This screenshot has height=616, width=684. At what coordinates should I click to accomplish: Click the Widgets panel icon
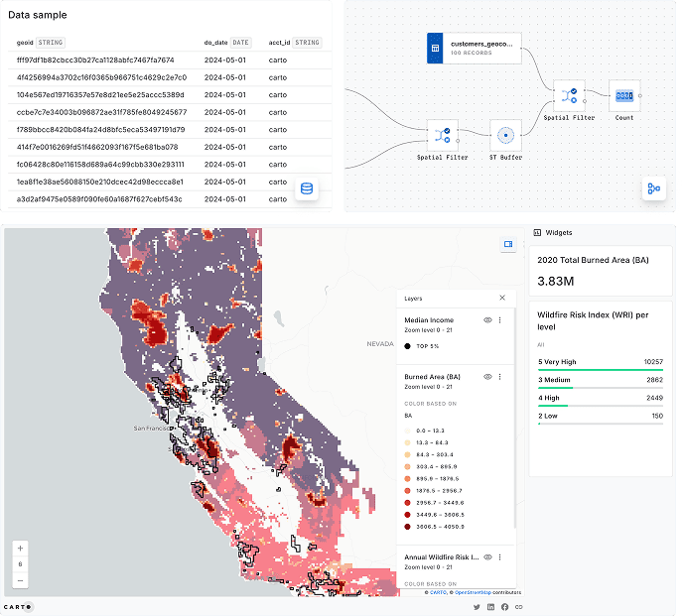537,233
